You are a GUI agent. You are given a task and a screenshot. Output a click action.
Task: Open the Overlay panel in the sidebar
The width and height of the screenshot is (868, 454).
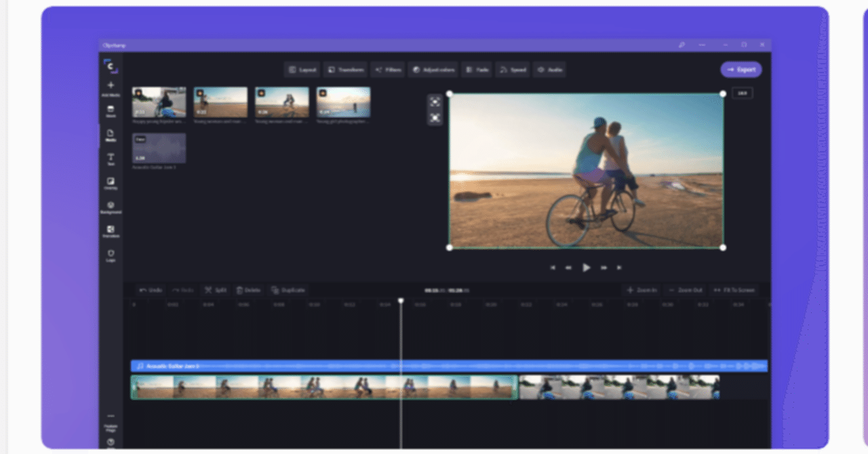[111, 184]
